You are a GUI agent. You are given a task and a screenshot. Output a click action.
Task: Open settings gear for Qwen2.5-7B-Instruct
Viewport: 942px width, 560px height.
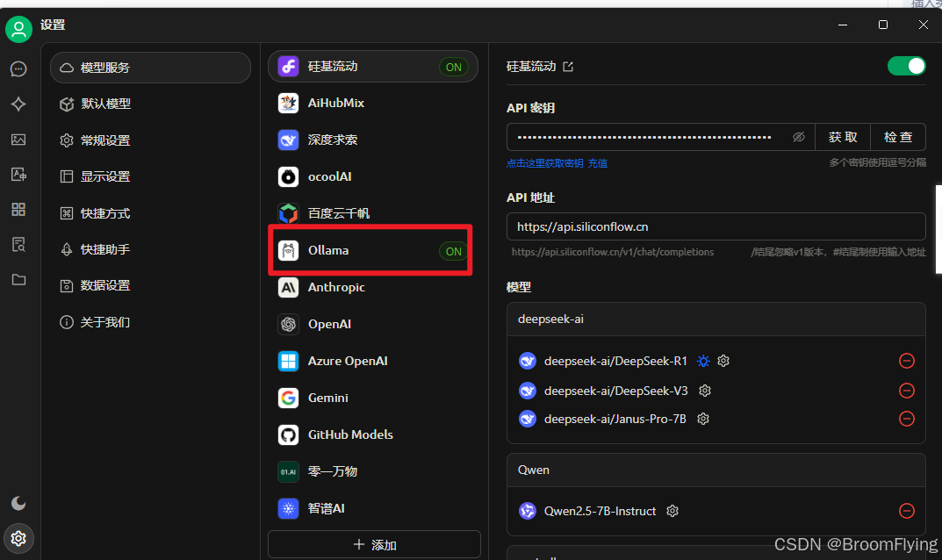(x=672, y=511)
